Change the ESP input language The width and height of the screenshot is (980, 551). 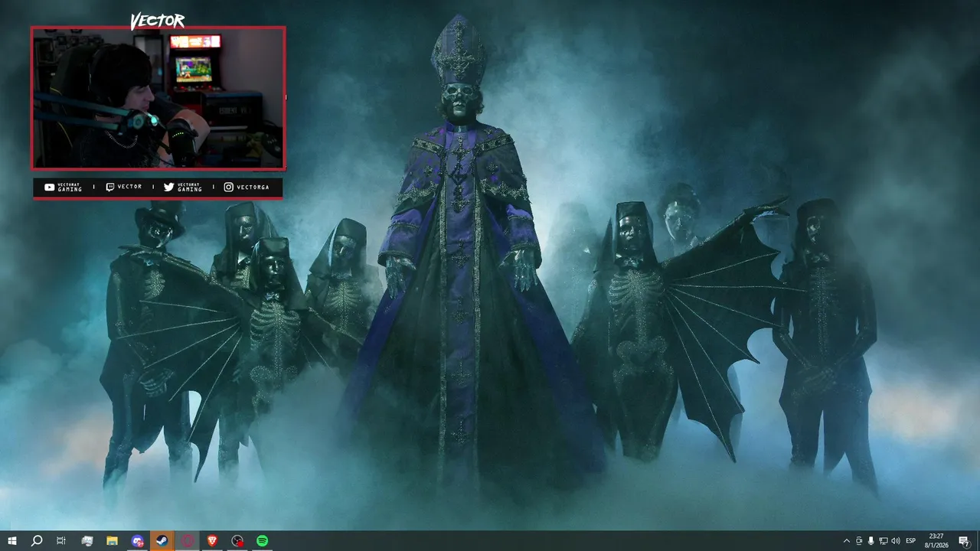[911, 541]
